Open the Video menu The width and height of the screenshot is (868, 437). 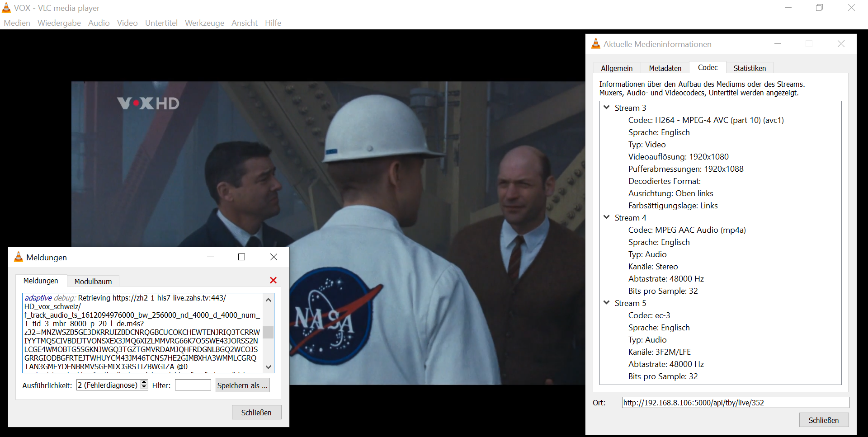[127, 23]
